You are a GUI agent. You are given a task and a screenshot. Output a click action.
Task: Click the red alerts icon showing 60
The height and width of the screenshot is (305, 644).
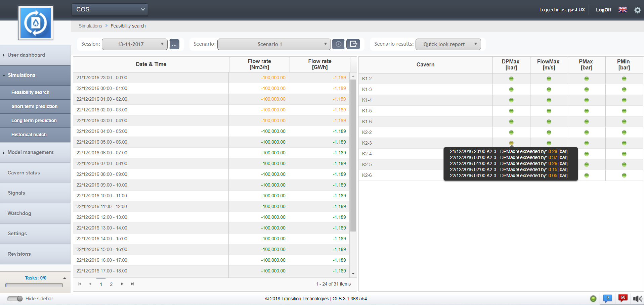(x=623, y=298)
